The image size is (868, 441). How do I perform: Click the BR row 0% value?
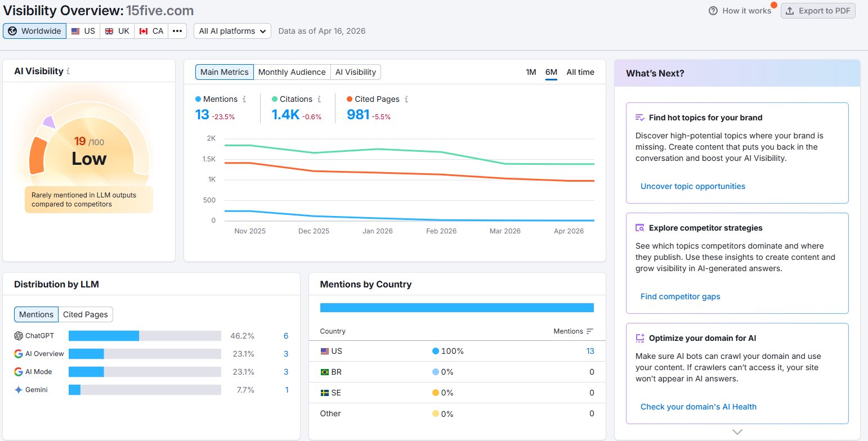pyautogui.click(x=447, y=372)
